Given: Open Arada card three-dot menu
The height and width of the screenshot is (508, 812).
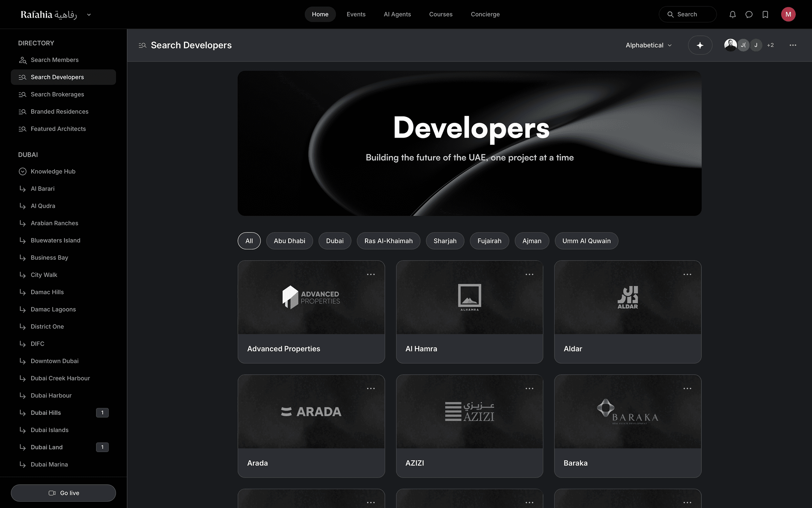Looking at the screenshot, I should [x=371, y=388].
